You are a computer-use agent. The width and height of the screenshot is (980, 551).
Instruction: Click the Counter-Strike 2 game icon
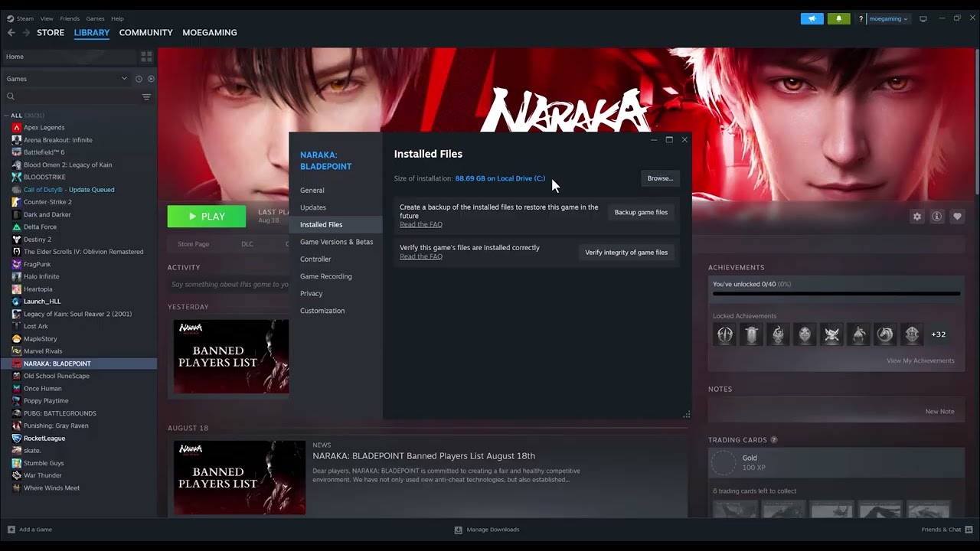[x=17, y=202]
